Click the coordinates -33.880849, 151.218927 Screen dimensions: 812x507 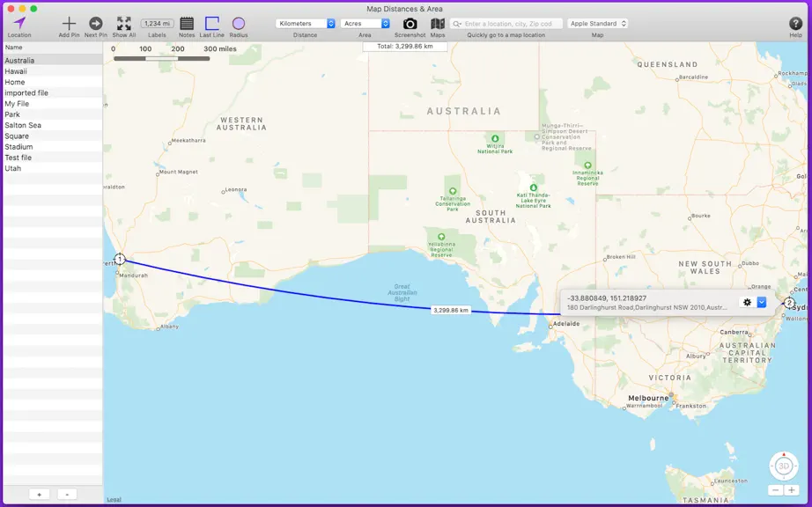click(x=607, y=298)
